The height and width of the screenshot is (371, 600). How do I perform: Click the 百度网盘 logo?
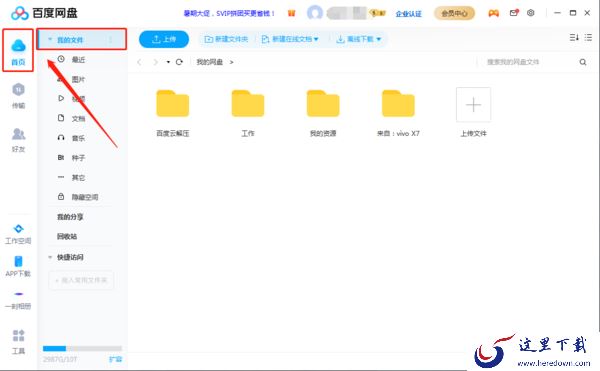[44, 13]
